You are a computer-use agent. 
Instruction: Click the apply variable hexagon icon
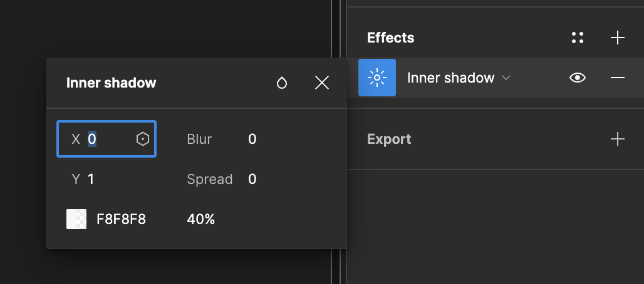pyautogui.click(x=143, y=139)
